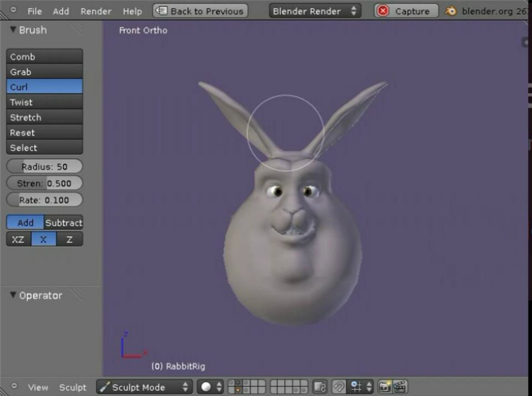Open the Add menu

click(61, 11)
